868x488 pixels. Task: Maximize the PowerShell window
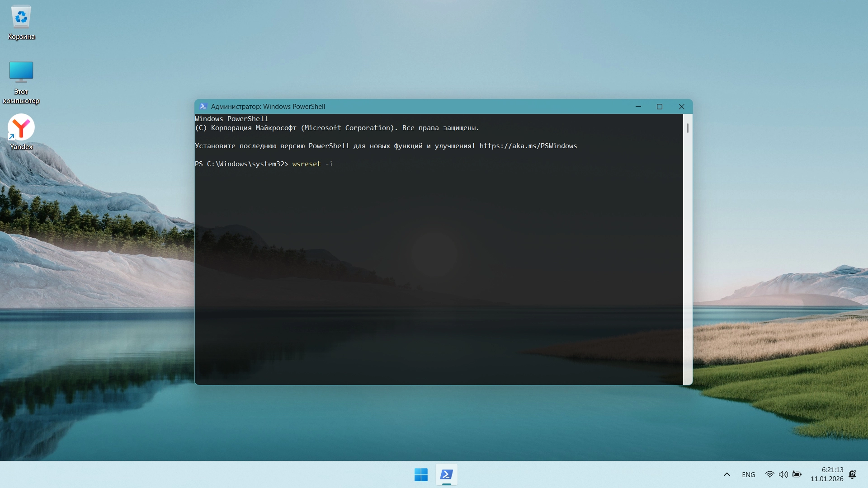pos(660,107)
